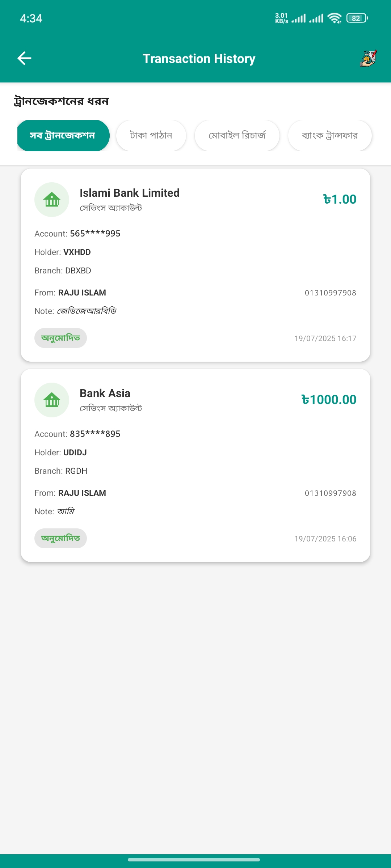The image size is (391, 868).
Task: Tap the Wi-Fi status icon
Action: [334, 18]
